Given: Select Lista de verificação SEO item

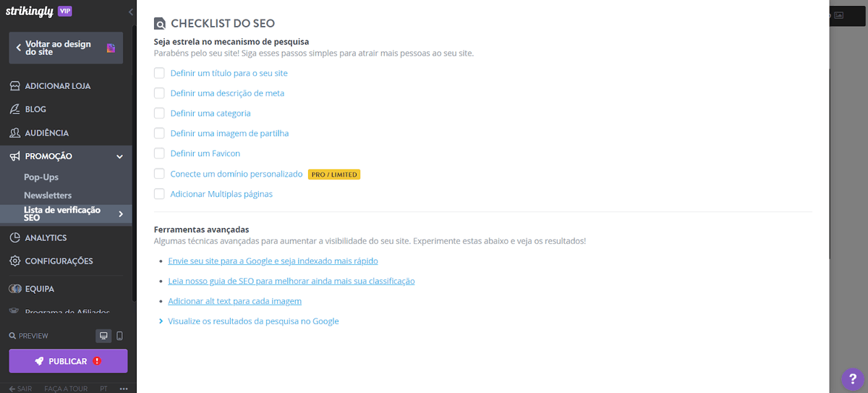Looking at the screenshot, I should (66, 214).
